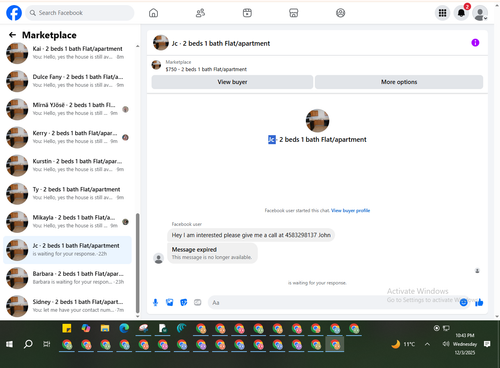Screen dimensions: 500x368
Task: Go back using the arrow beside Marketplace
Action: coord(12,35)
